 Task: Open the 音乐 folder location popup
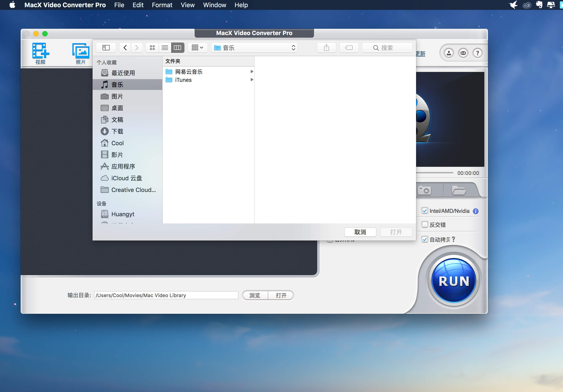(x=254, y=48)
